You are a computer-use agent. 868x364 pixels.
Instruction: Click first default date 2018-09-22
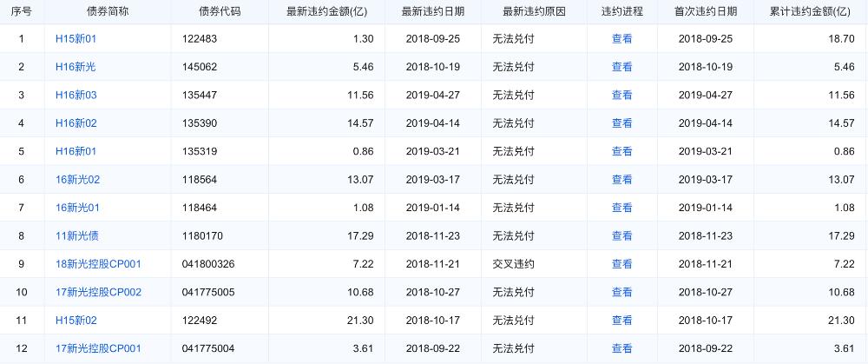(705, 348)
